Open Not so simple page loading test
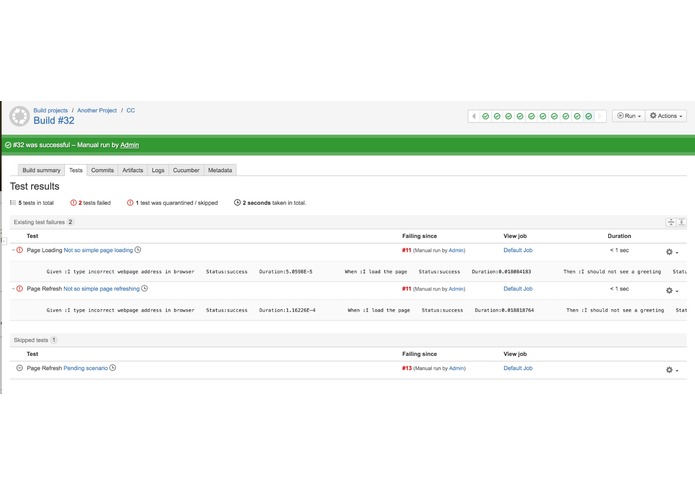 98,250
